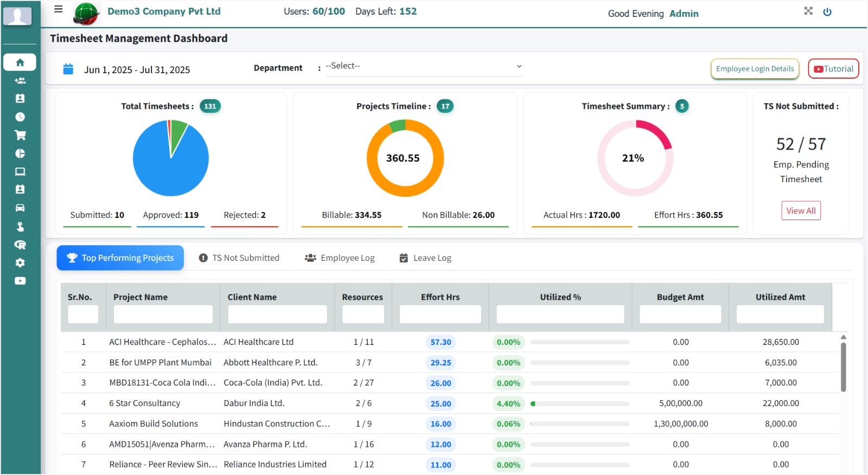Click Non Billable: 26.00 label

pos(458,215)
